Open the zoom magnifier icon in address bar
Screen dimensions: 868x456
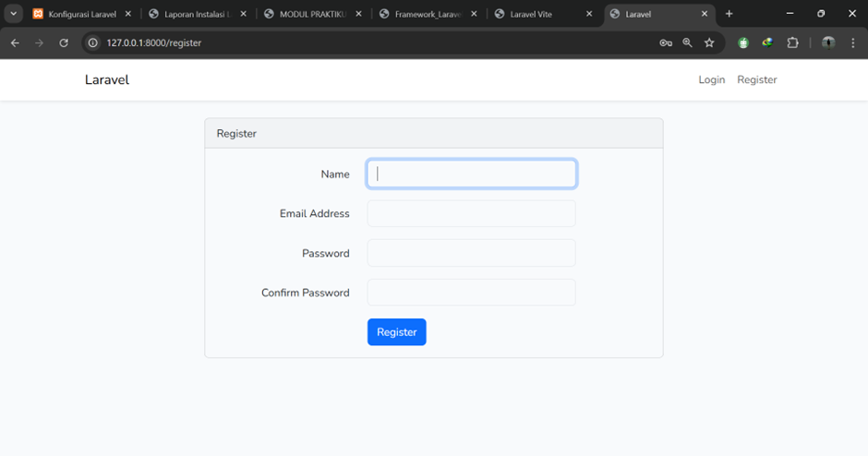click(688, 42)
